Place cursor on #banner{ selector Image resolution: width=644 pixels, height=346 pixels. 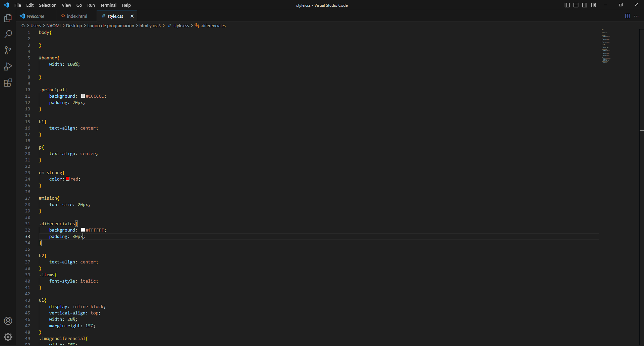pyautogui.click(x=49, y=58)
